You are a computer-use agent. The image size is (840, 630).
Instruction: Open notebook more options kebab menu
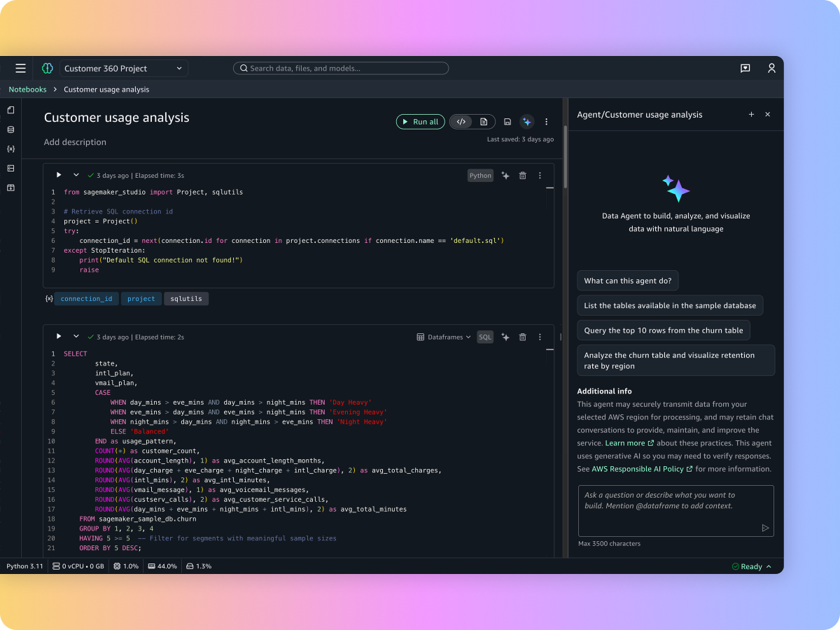tap(547, 122)
